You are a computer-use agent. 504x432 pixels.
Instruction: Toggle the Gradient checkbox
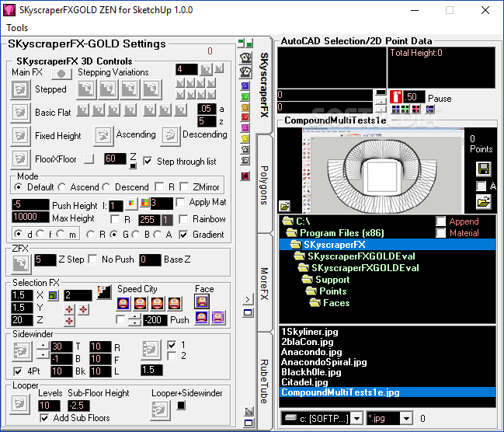coord(183,235)
